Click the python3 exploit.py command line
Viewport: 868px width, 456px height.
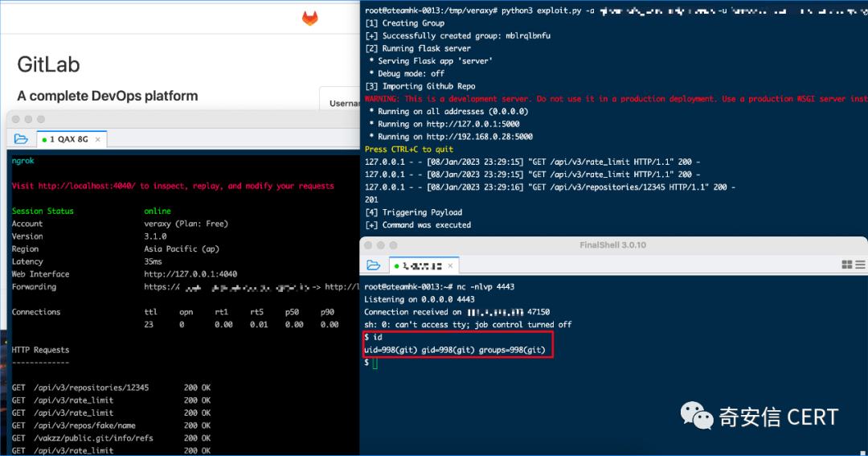pos(616,10)
